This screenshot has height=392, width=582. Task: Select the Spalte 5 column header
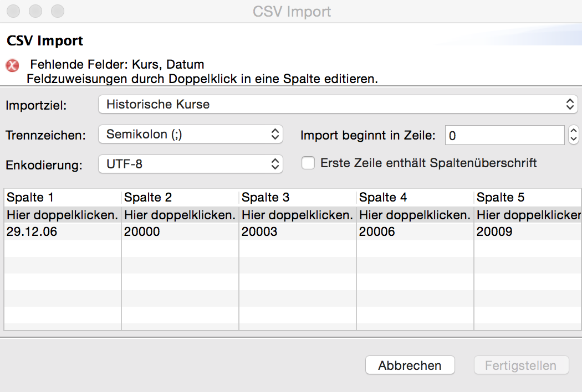[x=527, y=198]
